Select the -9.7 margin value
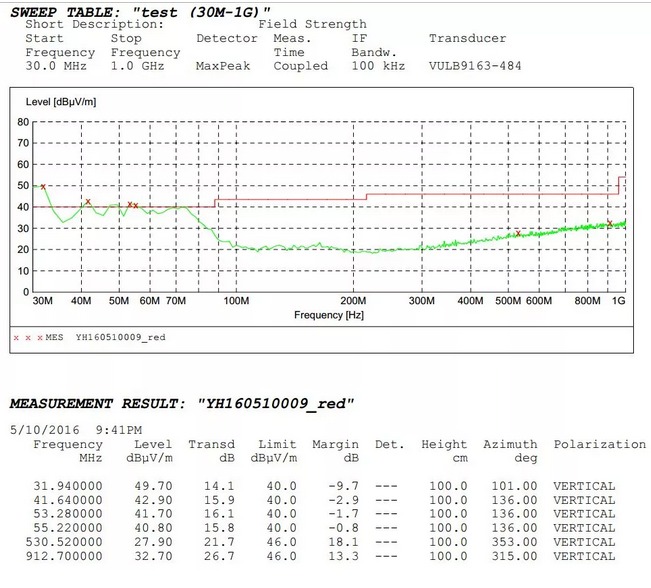The width and height of the screenshot is (651, 588). (343, 486)
